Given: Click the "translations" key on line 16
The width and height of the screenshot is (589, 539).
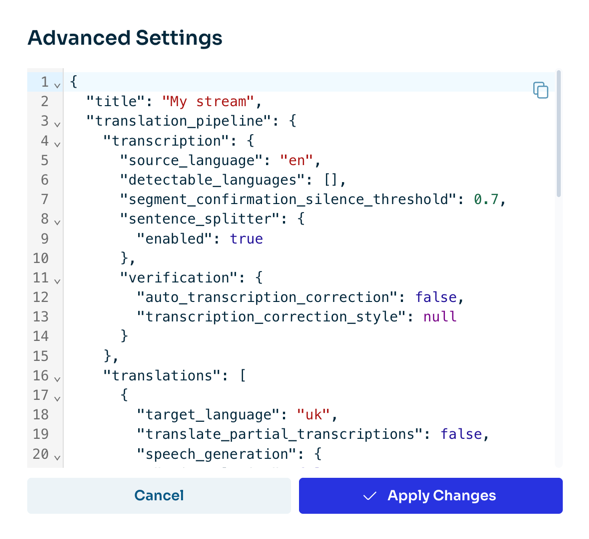Looking at the screenshot, I should 162,376.
